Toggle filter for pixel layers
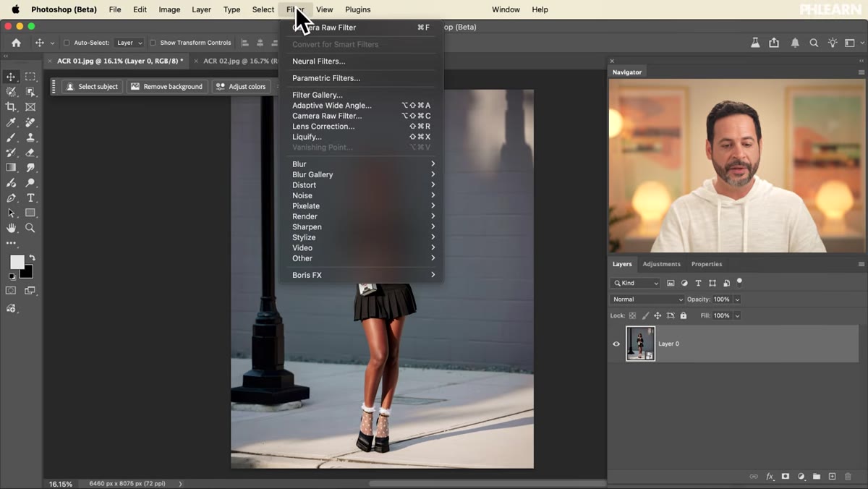The height and width of the screenshot is (489, 868). 671,283
